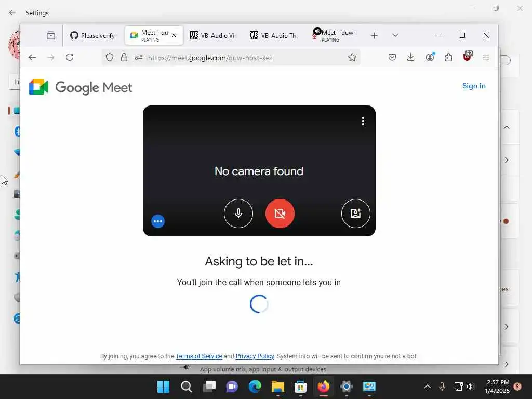The image size is (532, 399).
Task: Show hidden system tray icons
Action: point(428,387)
